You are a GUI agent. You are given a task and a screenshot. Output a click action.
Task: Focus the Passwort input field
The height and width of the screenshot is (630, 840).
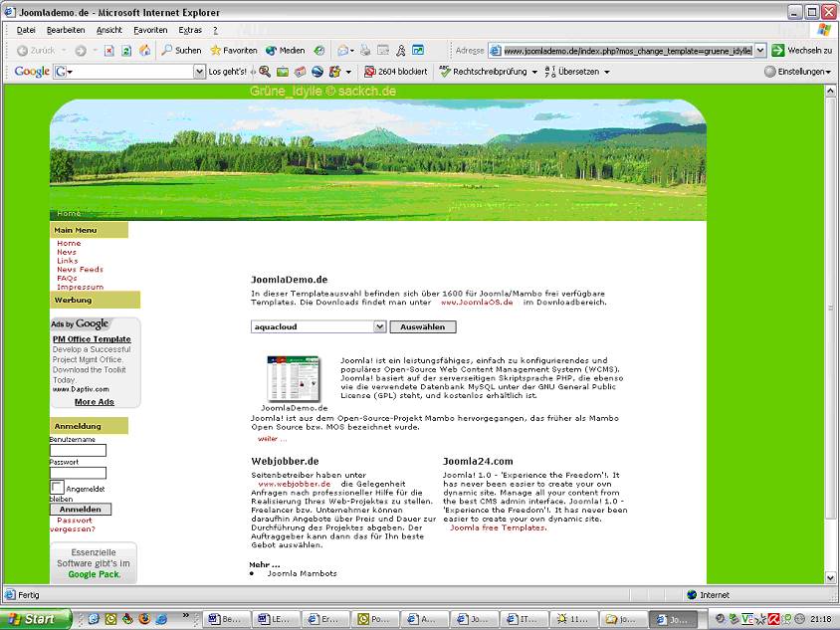79,473
